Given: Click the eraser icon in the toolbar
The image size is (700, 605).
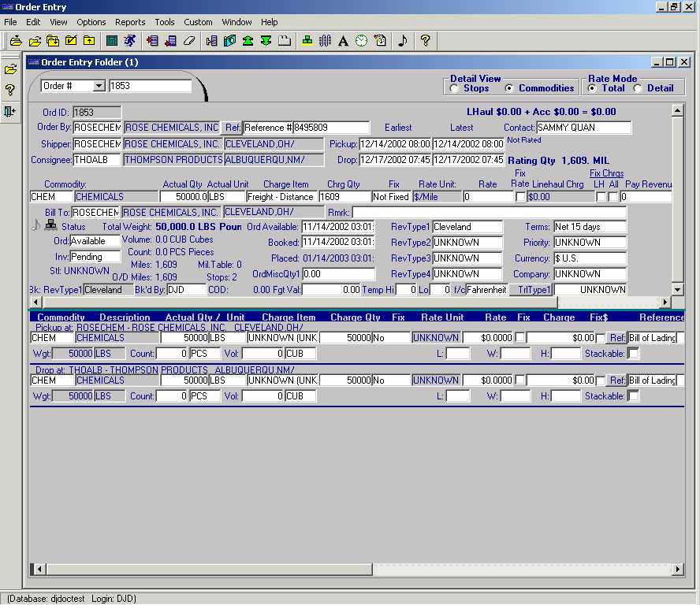Looking at the screenshot, I should point(188,40).
